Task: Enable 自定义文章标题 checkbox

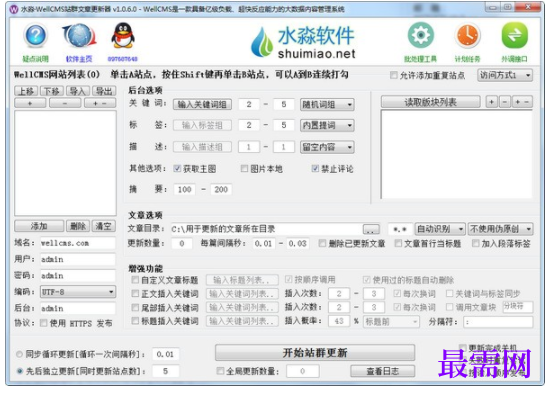Action: click(x=135, y=280)
